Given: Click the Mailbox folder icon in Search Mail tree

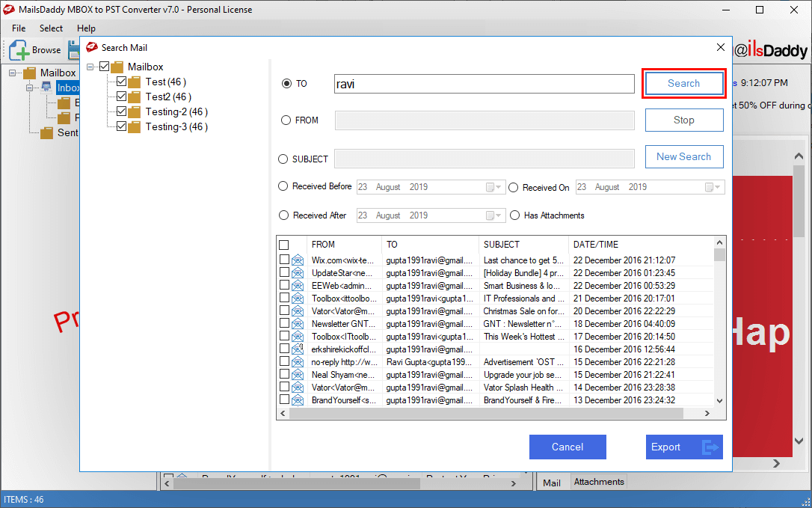Looking at the screenshot, I should point(117,67).
